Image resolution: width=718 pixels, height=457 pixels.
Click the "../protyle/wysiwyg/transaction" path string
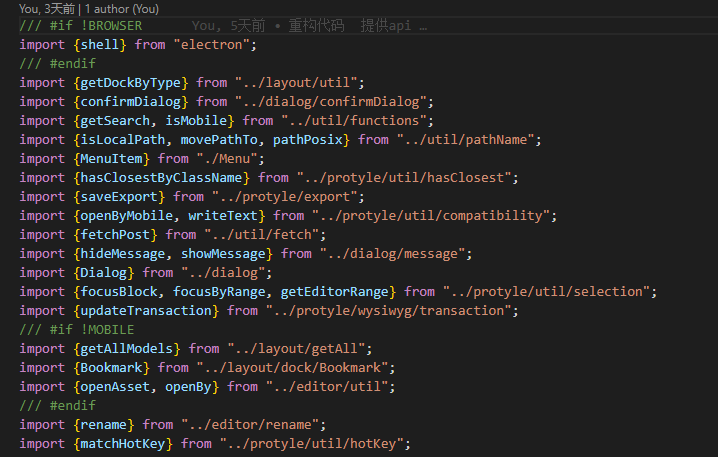point(388,311)
